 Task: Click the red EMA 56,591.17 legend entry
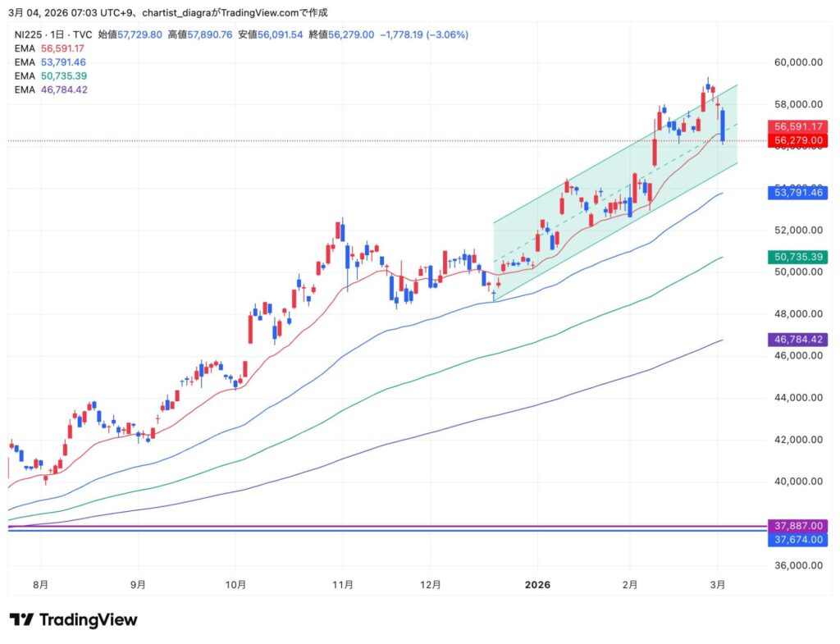[51, 48]
